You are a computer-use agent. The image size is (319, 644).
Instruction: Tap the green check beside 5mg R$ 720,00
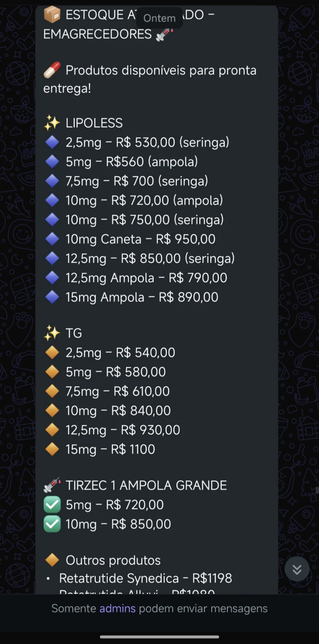(52, 505)
